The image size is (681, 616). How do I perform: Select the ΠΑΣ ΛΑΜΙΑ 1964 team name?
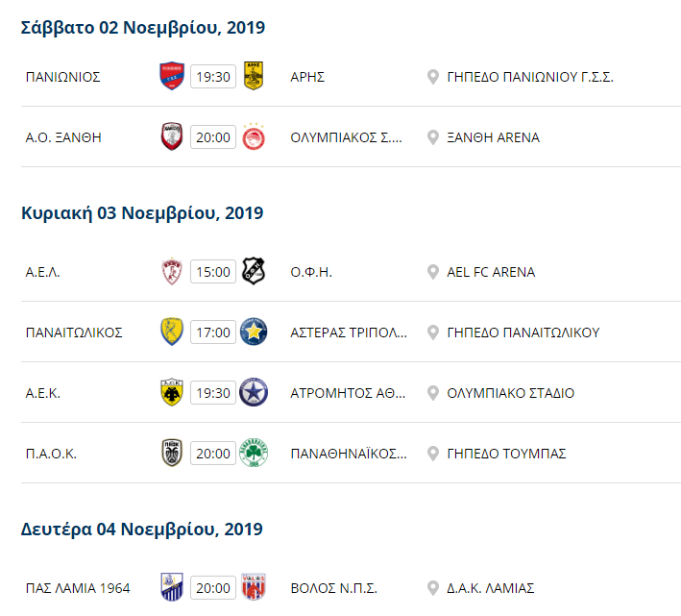pyautogui.click(x=78, y=588)
